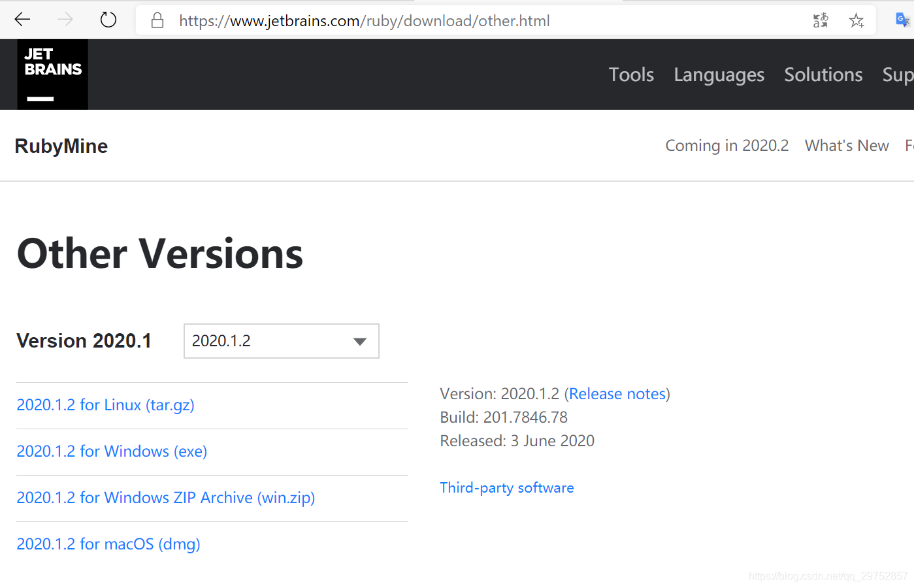Download 2020.1.2 Windows ZIP Archive (win.zip)
914x588 pixels.
(166, 498)
